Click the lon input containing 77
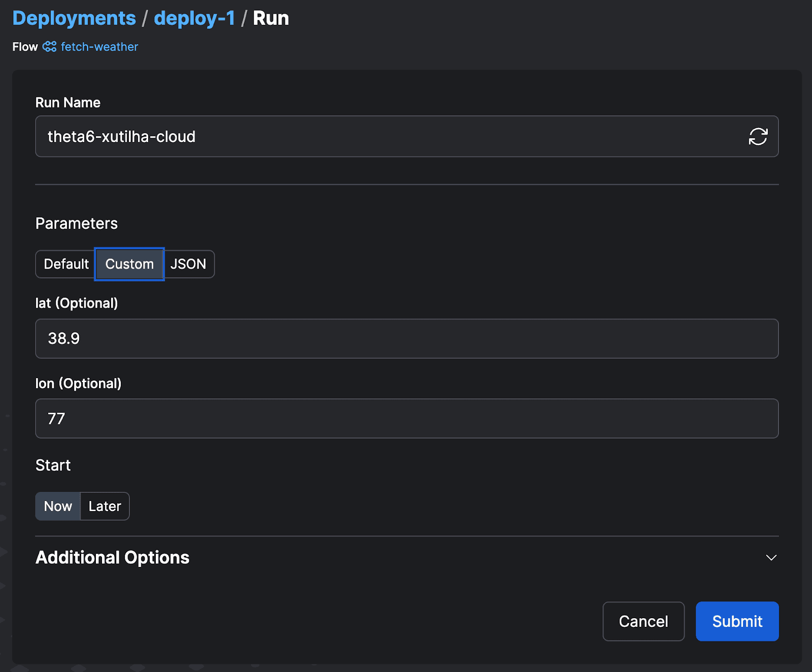Image resolution: width=812 pixels, height=672 pixels. pyautogui.click(x=406, y=419)
